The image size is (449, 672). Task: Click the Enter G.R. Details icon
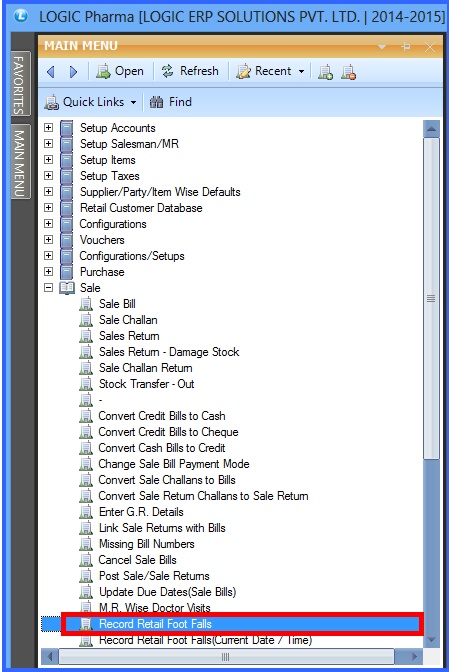[86, 512]
